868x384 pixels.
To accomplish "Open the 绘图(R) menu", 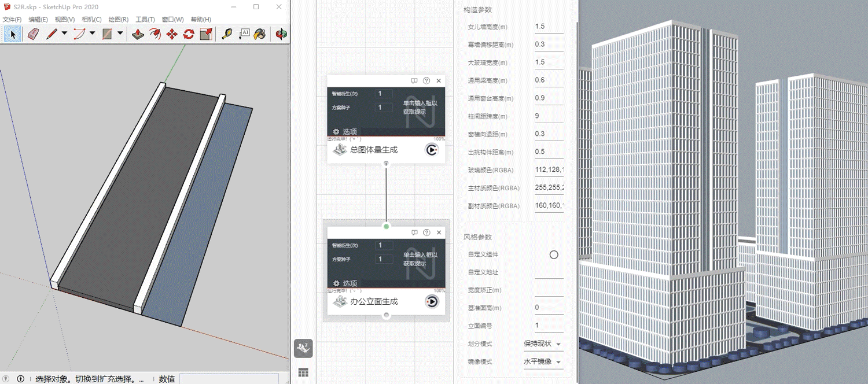I will click(119, 20).
